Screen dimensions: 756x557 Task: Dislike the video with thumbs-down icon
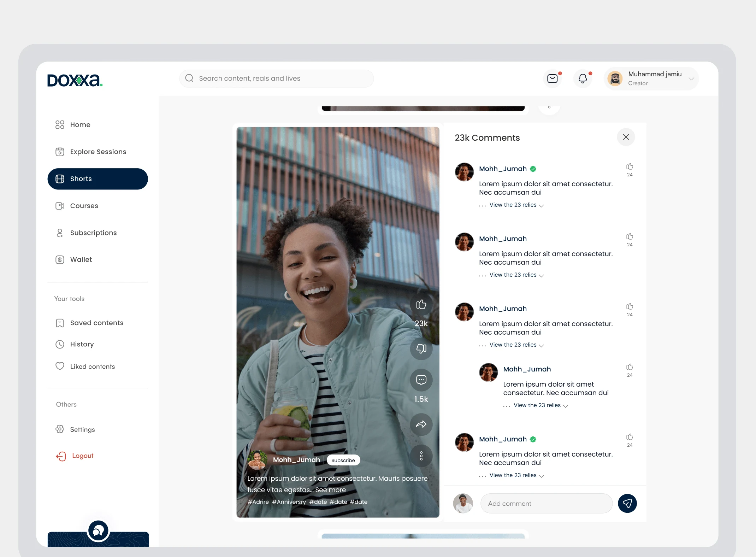click(421, 348)
